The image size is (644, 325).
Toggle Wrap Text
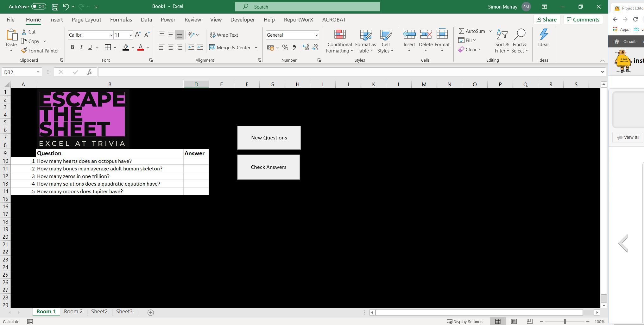(224, 35)
